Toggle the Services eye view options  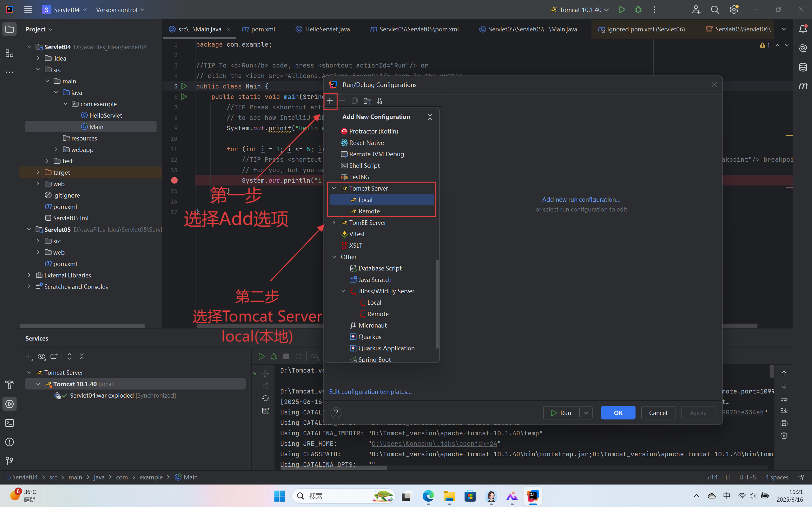coord(42,356)
